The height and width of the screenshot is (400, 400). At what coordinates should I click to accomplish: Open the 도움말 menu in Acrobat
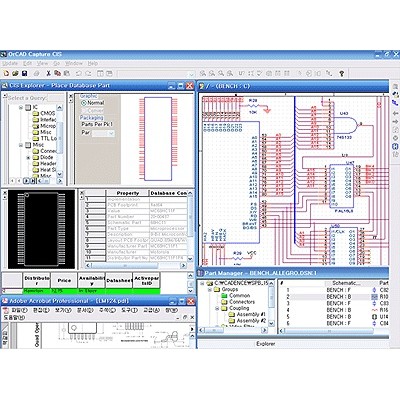coord(14,317)
